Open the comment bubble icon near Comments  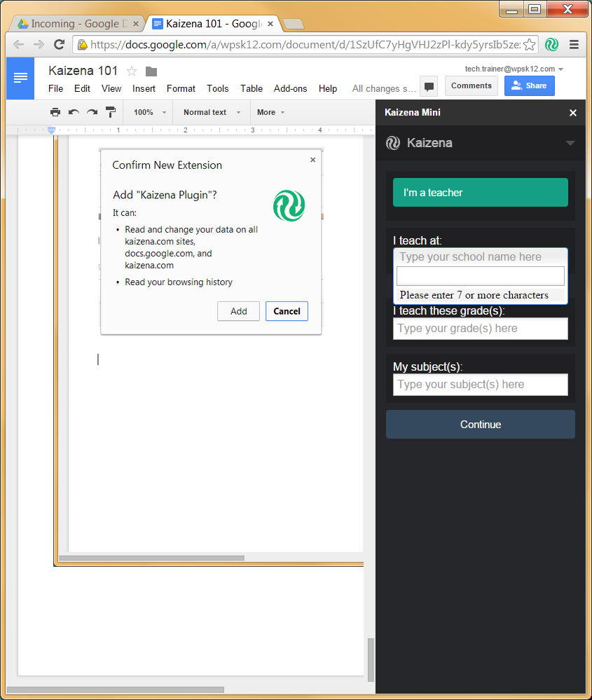click(429, 87)
